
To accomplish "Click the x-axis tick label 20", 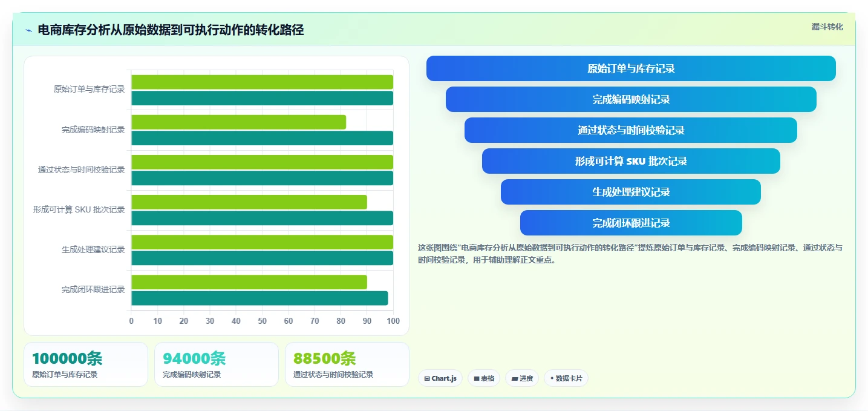I will pyautogui.click(x=184, y=321).
